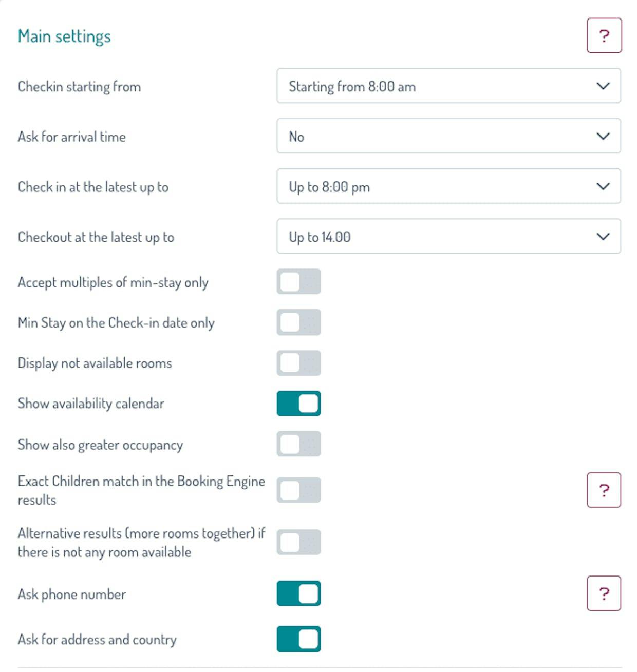Screen dimensions: 637x672
Task: Open the Checkin starting from dropdown
Action: [448, 86]
